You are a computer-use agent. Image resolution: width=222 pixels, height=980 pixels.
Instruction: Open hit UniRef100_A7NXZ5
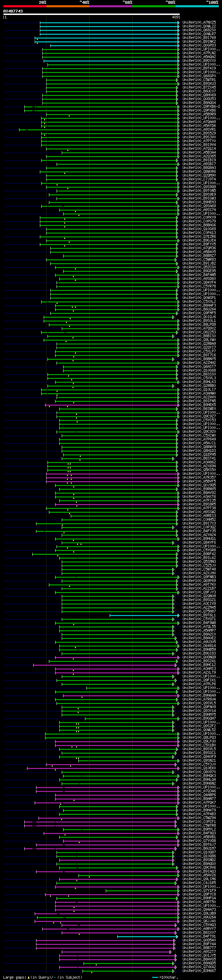(x=199, y=23)
